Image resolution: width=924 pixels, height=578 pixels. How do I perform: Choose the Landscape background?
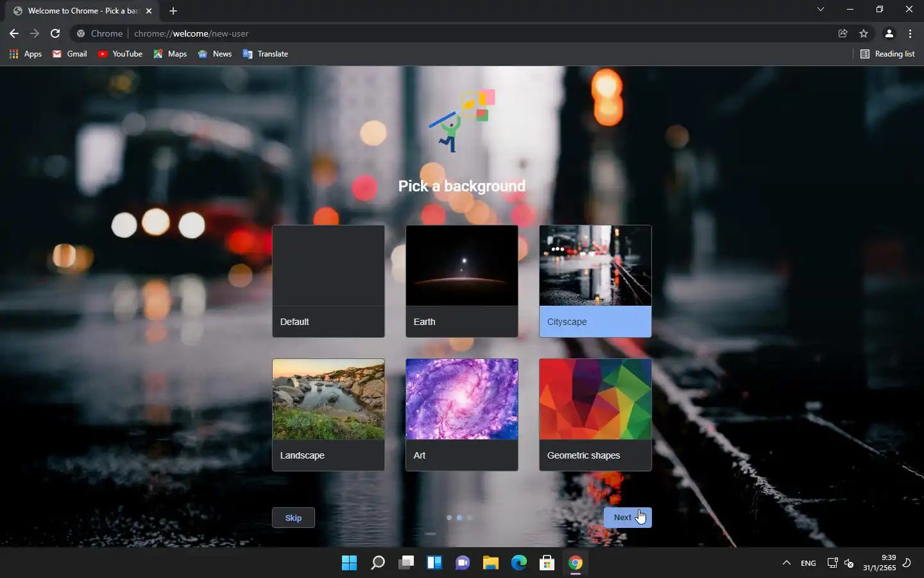[329, 415]
